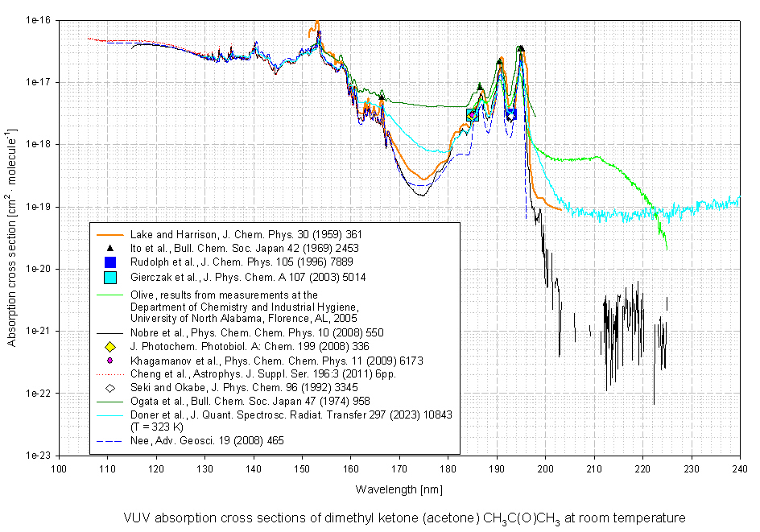Click the open diamond legend marker for Seki and Okabe
Viewport: 760px width, 532px height.
[111, 388]
